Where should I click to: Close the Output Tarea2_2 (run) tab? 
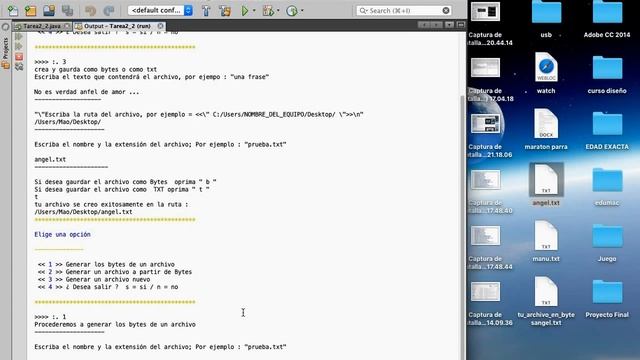(x=160, y=26)
